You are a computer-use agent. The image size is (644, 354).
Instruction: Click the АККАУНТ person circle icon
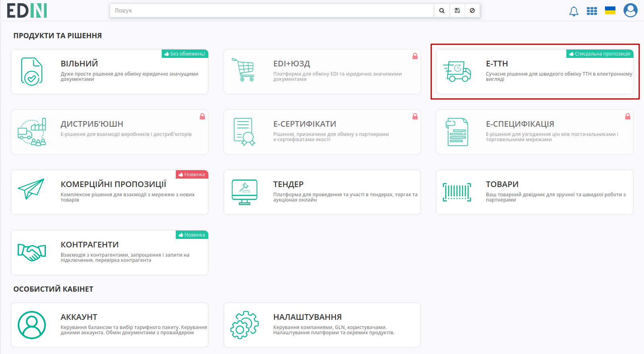[x=32, y=325]
